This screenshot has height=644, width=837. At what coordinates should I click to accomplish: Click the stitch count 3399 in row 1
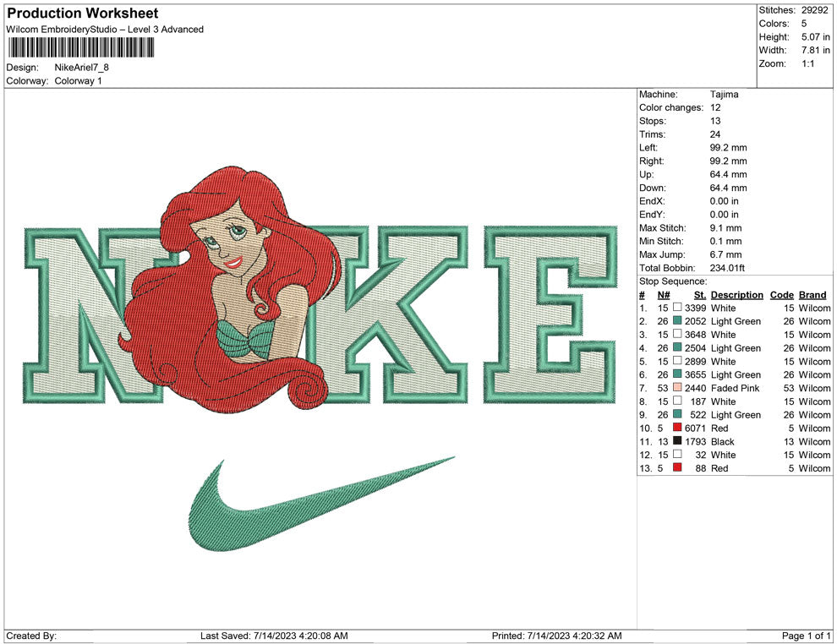pos(696,308)
